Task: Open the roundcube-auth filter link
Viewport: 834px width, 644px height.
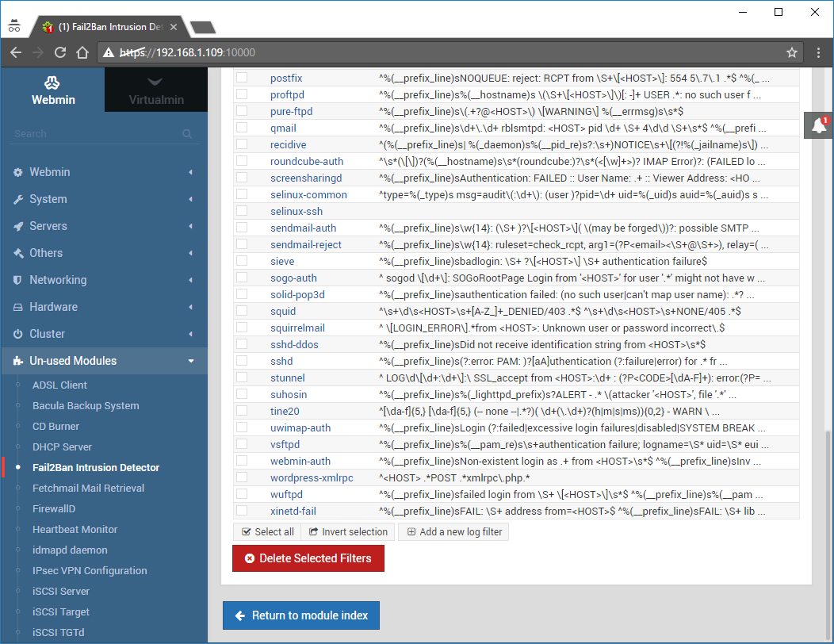Action: [306, 161]
